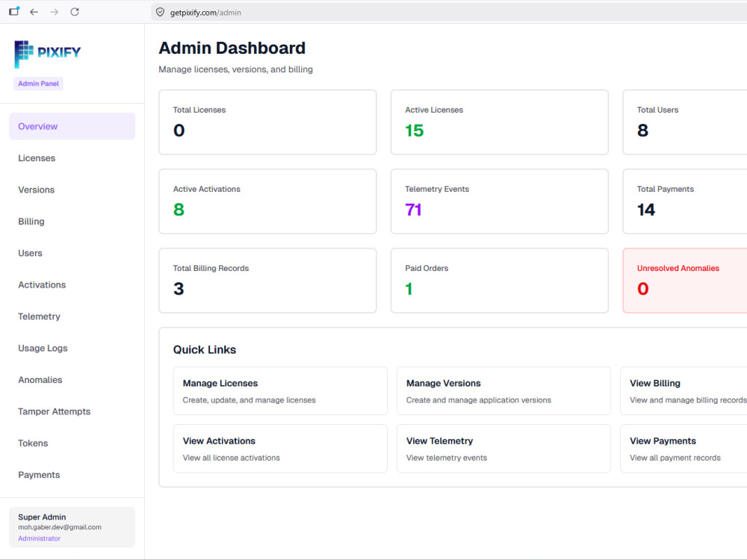Image resolution: width=747 pixels, height=560 pixels.
Task: Open Licenses in the sidebar
Action: pos(72,158)
